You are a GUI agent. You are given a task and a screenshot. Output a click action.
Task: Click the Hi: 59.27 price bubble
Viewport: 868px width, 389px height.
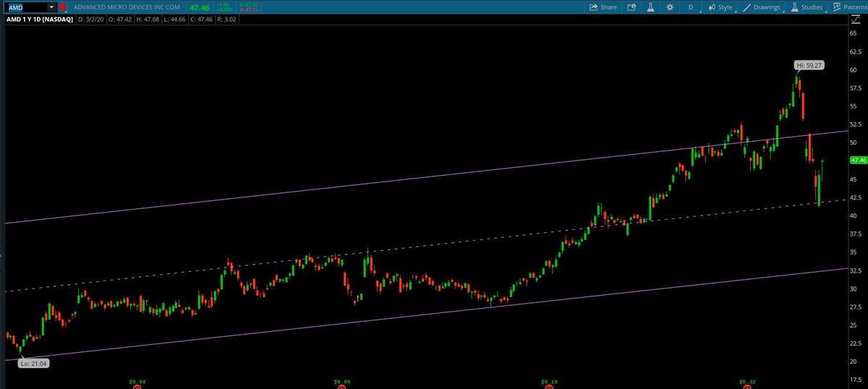pyautogui.click(x=809, y=66)
